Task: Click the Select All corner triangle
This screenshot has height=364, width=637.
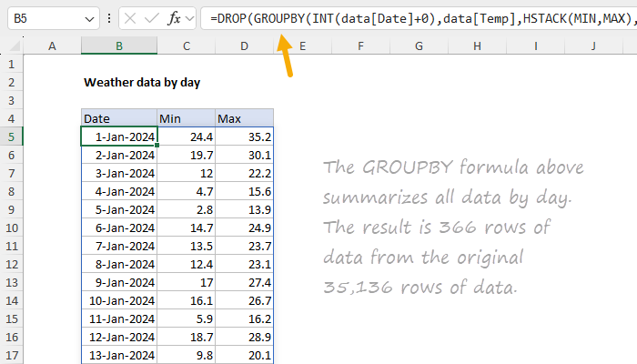Action: (15, 45)
